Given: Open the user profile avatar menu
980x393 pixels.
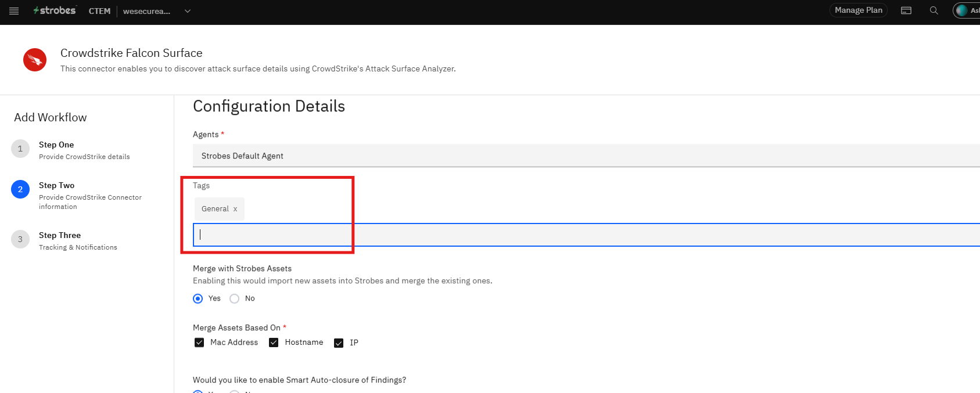Looking at the screenshot, I should click(x=966, y=10).
